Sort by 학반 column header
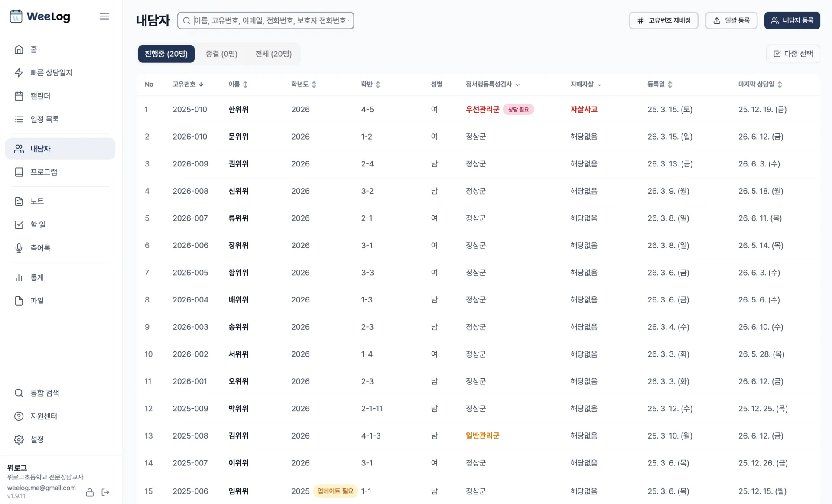The image size is (832, 504). click(371, 84)
